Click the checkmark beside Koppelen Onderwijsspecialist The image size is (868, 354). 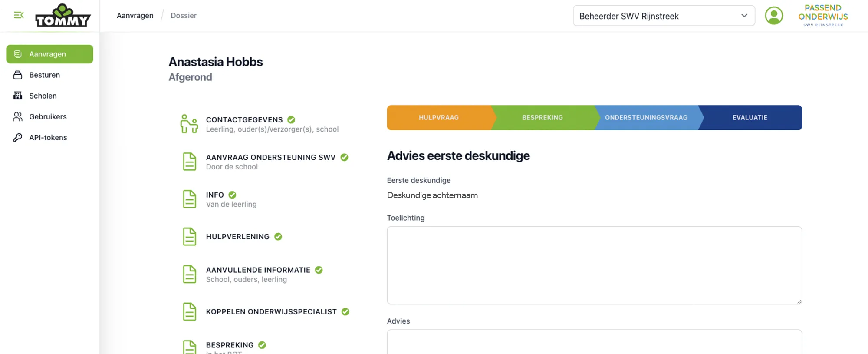pos(345,311)
